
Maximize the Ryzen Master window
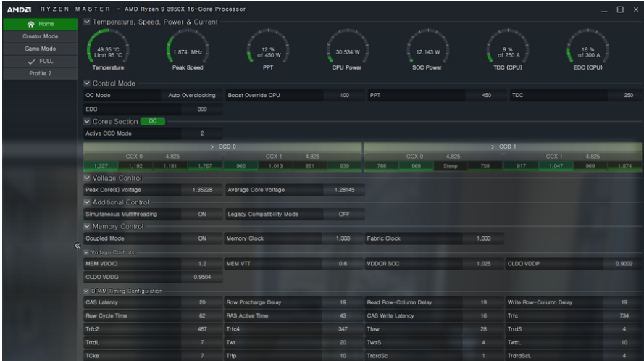tap(620, 9)
